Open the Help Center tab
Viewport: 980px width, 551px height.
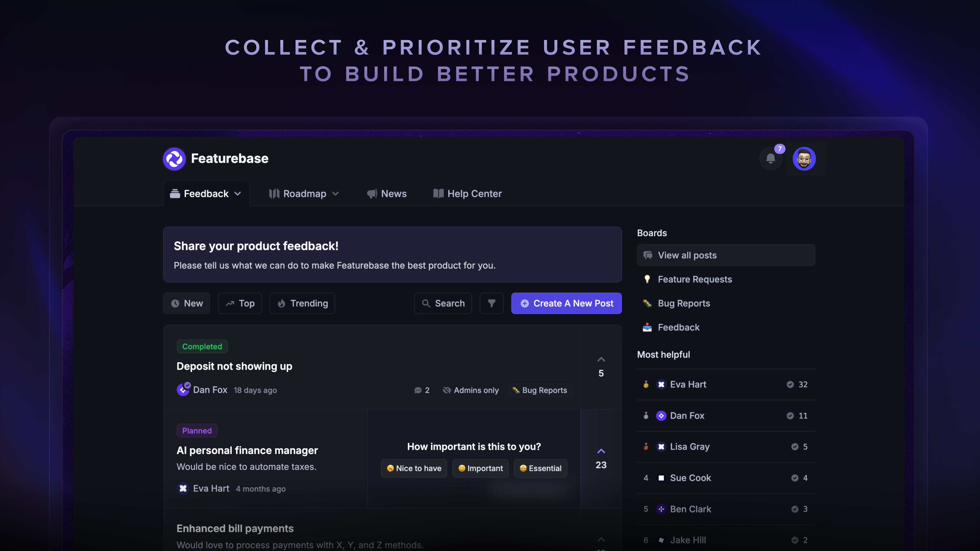click(468, 194)
